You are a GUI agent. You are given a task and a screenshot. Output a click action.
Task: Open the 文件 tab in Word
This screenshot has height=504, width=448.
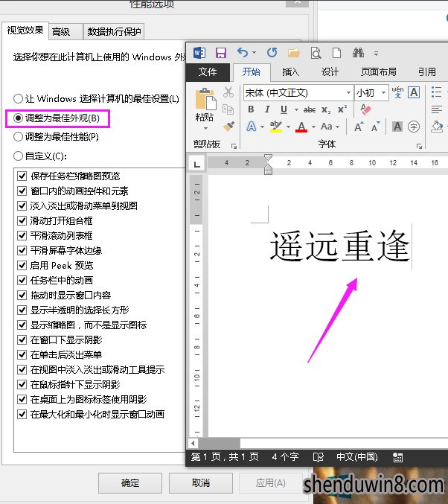tap(208, 71)
